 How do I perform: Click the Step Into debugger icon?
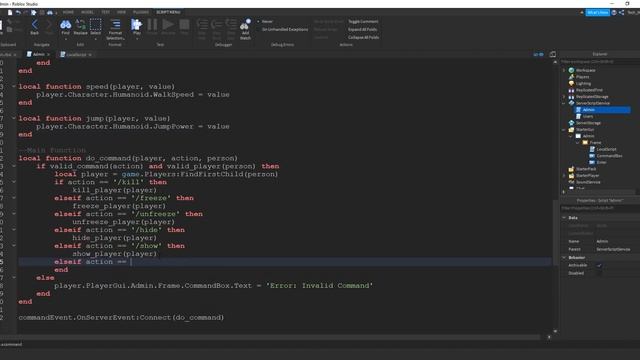[x=202, y=25]
